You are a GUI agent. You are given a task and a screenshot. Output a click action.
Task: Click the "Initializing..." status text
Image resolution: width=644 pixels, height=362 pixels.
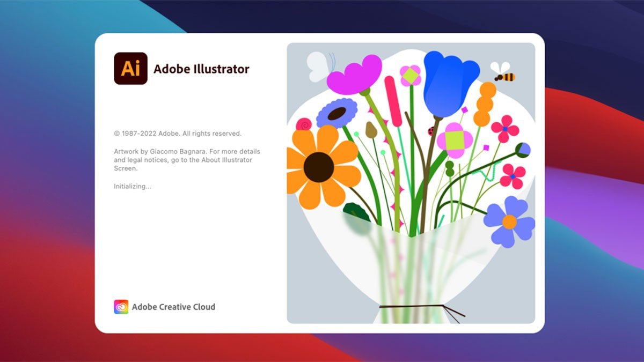coord(133,187)
